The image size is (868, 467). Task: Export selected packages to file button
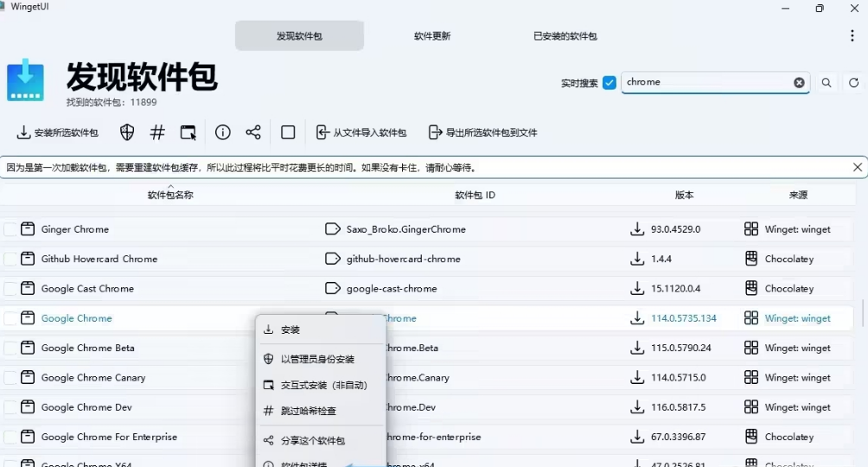click(x=482, y=132)
